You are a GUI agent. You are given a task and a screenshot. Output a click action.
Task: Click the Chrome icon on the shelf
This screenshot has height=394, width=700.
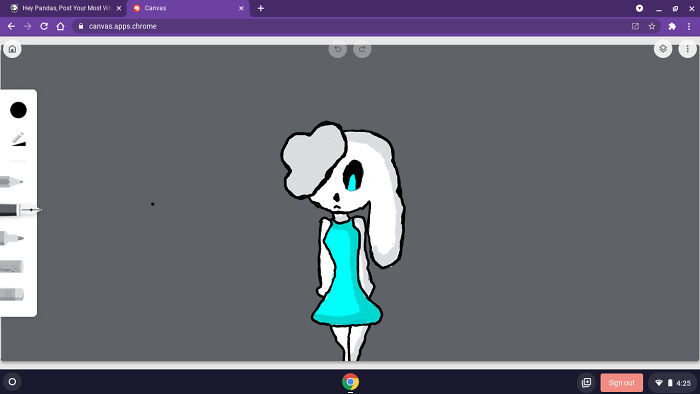[350, 382]
